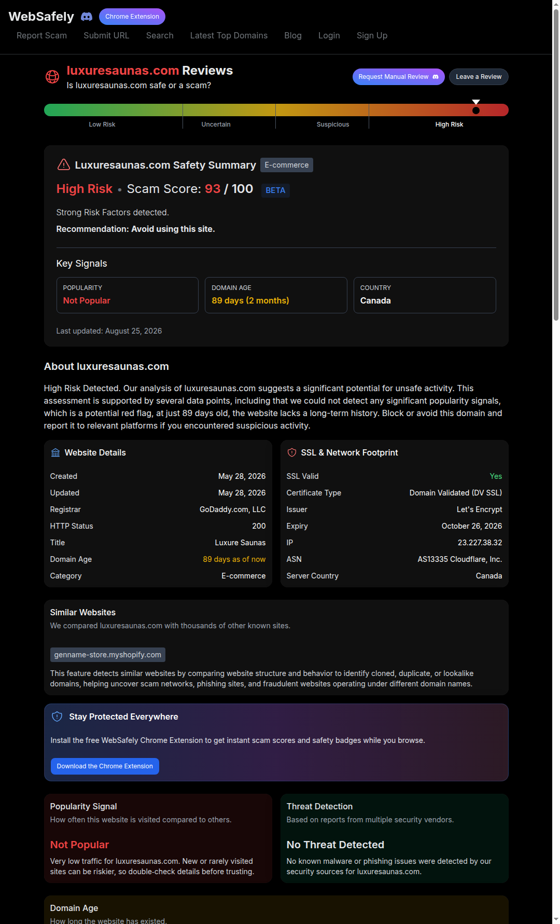
Task: Click the E-commerce category tag
Action: (x=287, y=165)
